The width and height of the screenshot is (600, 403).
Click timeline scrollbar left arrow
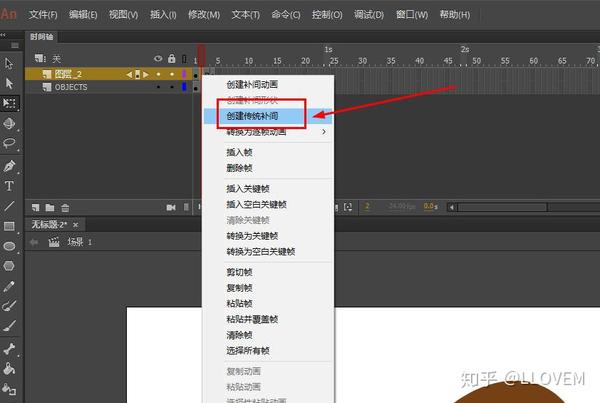click(452, 207)
